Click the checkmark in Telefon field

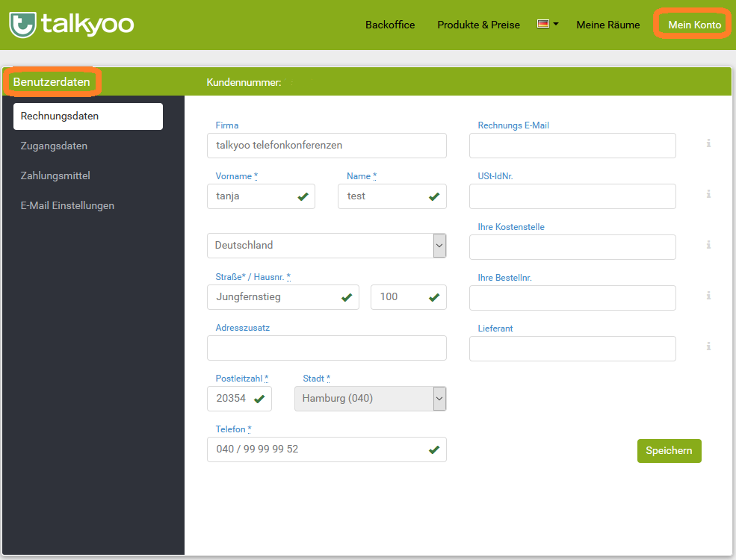(x=434, y=449)
